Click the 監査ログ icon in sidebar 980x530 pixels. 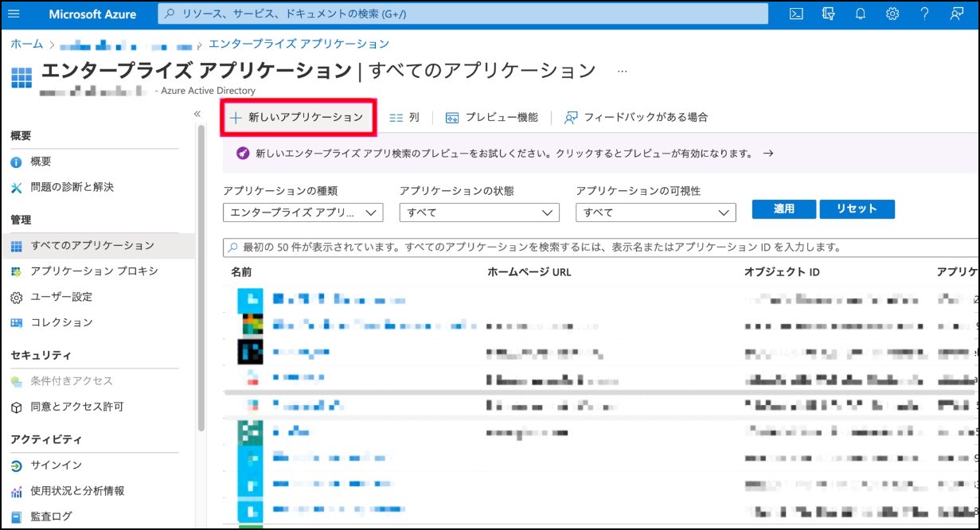coord(17,516)
